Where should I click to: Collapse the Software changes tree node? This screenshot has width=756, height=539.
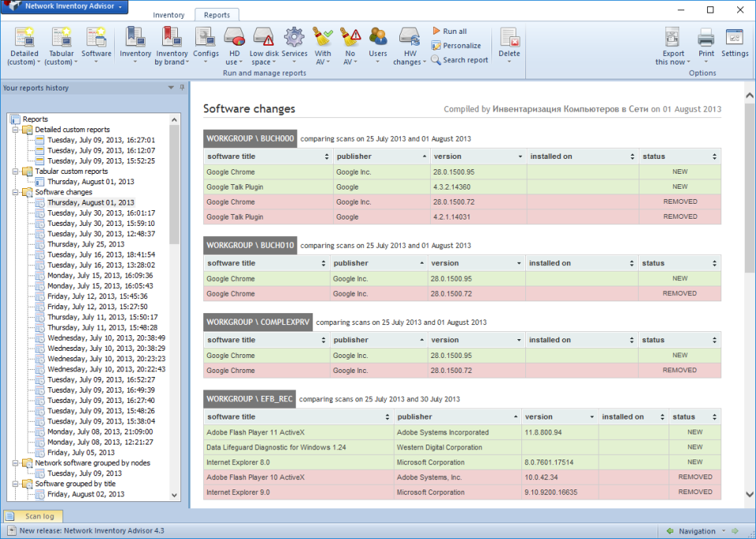click(15, 192)
